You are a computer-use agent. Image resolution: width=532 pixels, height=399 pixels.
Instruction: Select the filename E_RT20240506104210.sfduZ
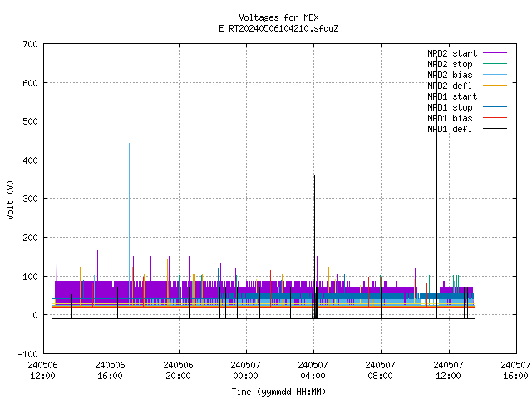click(x=278, y=28)
